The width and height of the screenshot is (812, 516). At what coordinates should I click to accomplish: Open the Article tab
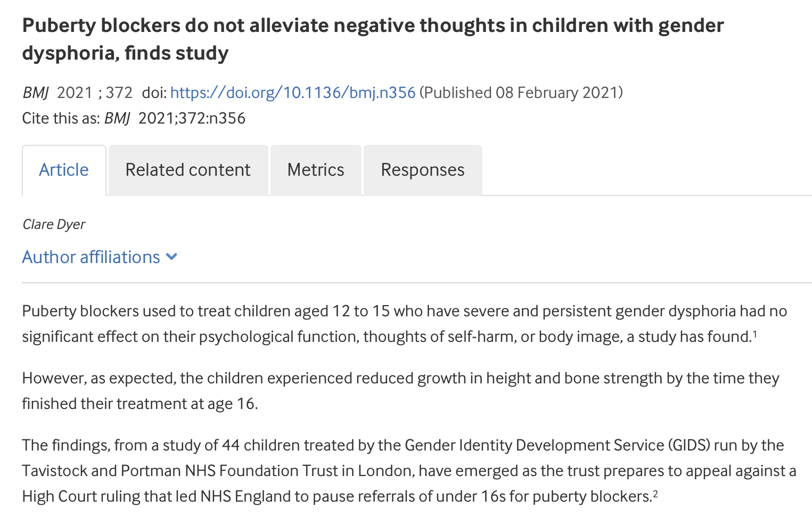click(64, 170)
